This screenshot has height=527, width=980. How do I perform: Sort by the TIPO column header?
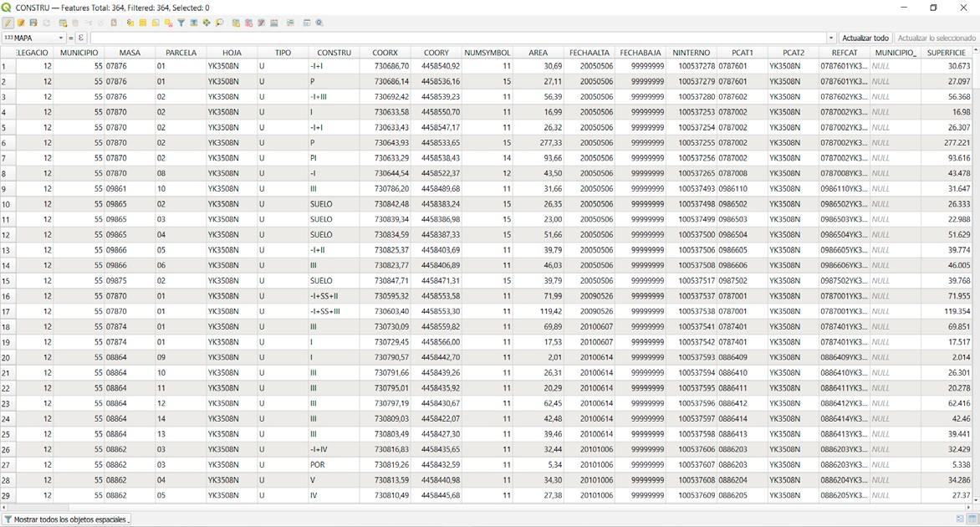pos(283,53)
